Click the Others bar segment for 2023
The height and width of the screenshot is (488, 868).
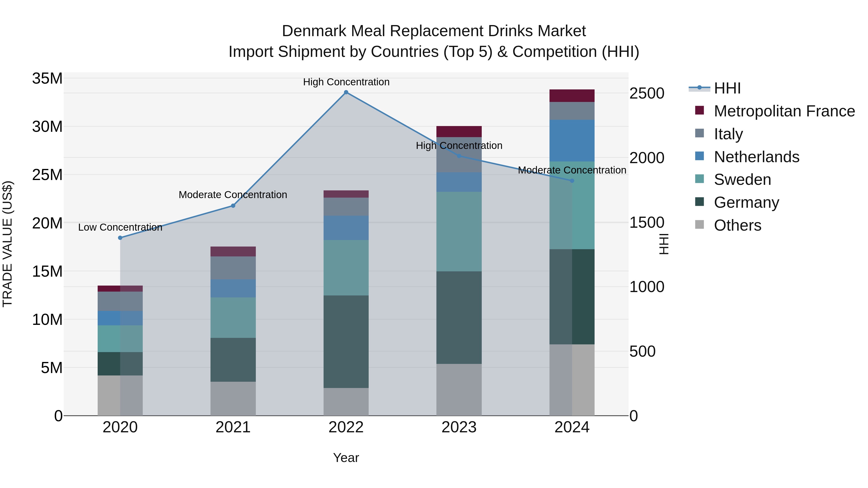[459, 390]
